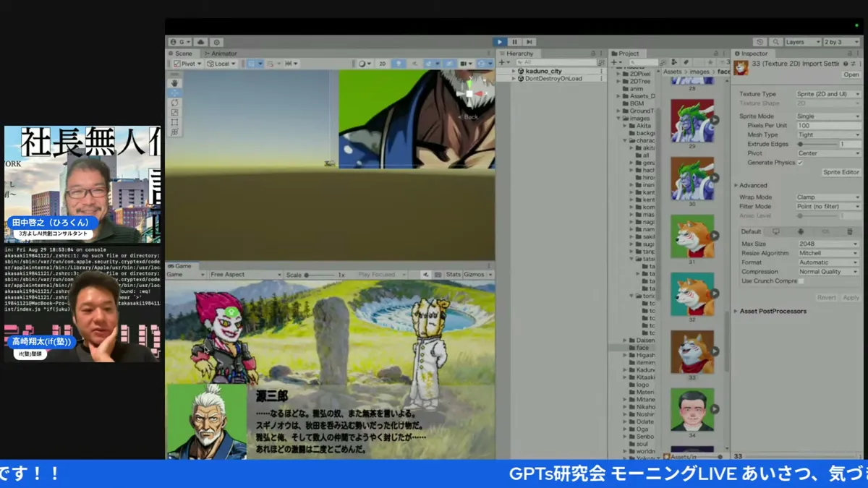Image resolution: width=868 pixels, height=488 pixels.
Task: Click the Open button in Inspector
Action: pyautogui.click(x=851, y=74)
